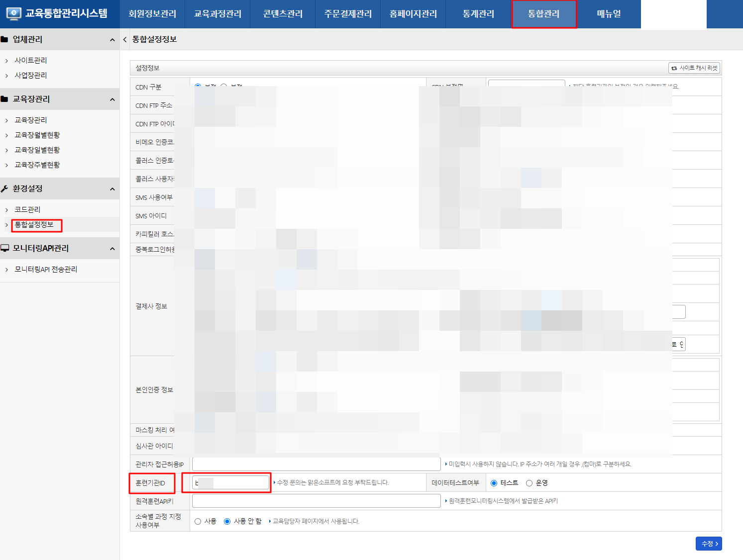Screen dimensions: 743x560
Task: Click the folder icon beside 교육장관리
Action: point(4,99)
